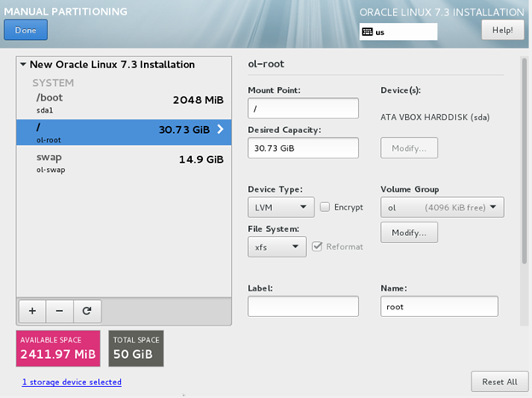Click the keyboard layout icon next to us
The width and height of the screenshot is (532, 398).
coord(367,32)
